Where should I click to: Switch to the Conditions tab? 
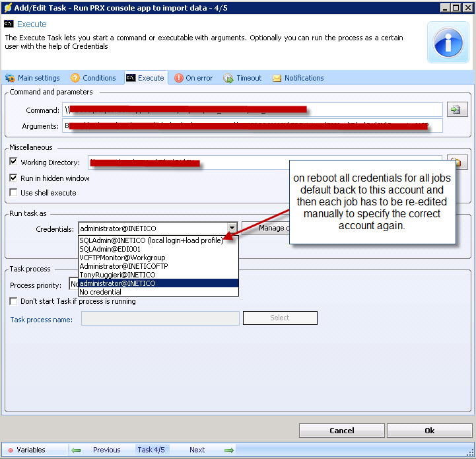[93, 78]
